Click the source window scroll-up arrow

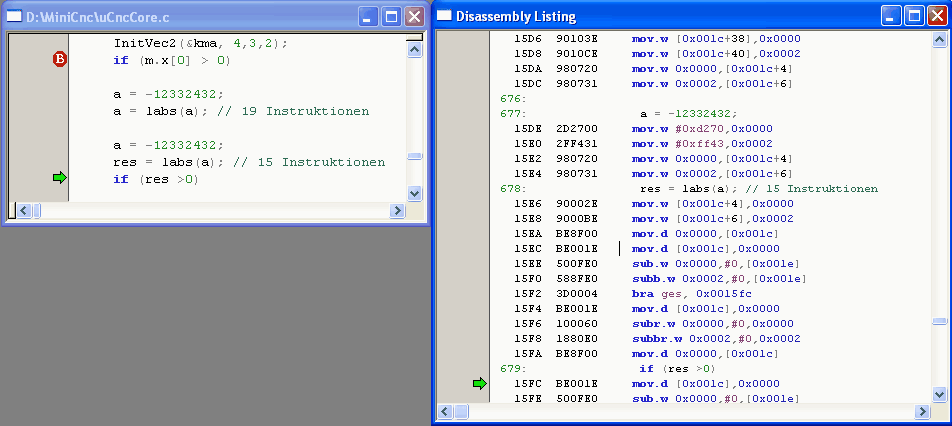pos(415,50)
